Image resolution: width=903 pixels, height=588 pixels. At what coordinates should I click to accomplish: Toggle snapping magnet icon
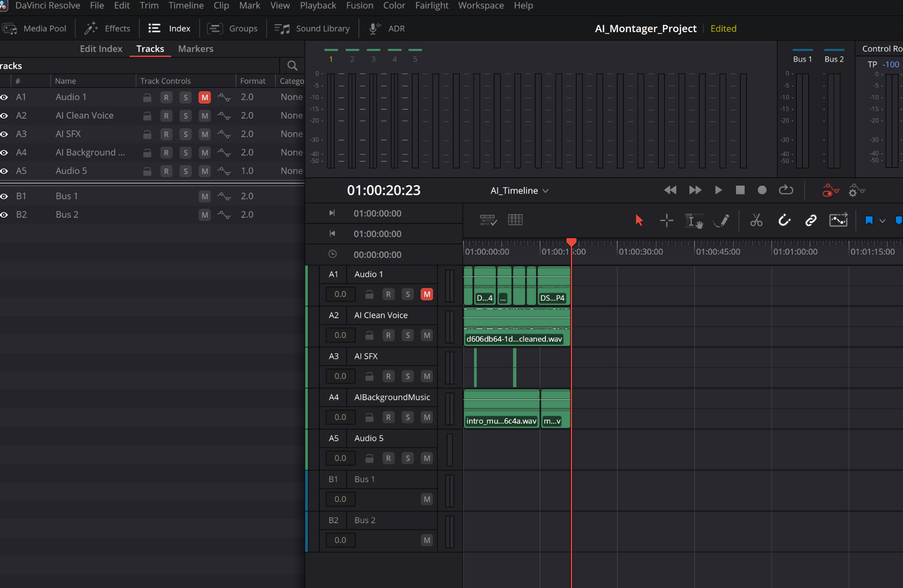pyautogui.click(x=784, y=220)
